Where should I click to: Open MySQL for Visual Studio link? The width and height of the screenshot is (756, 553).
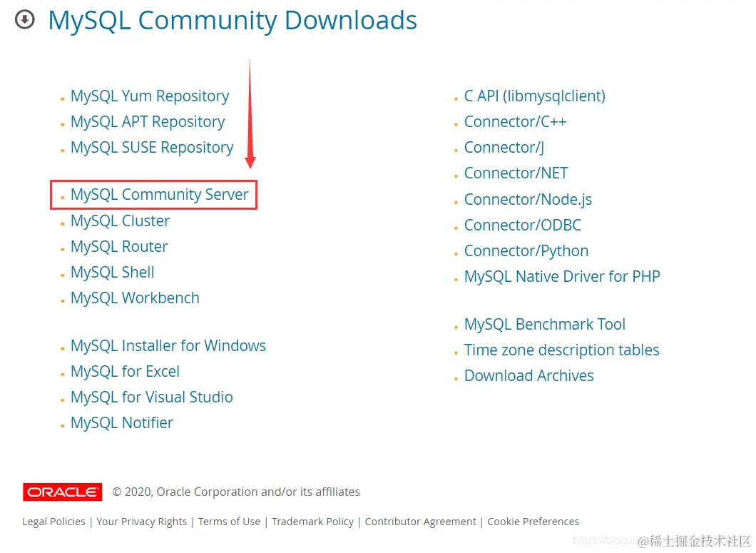[x=151, y=397]
